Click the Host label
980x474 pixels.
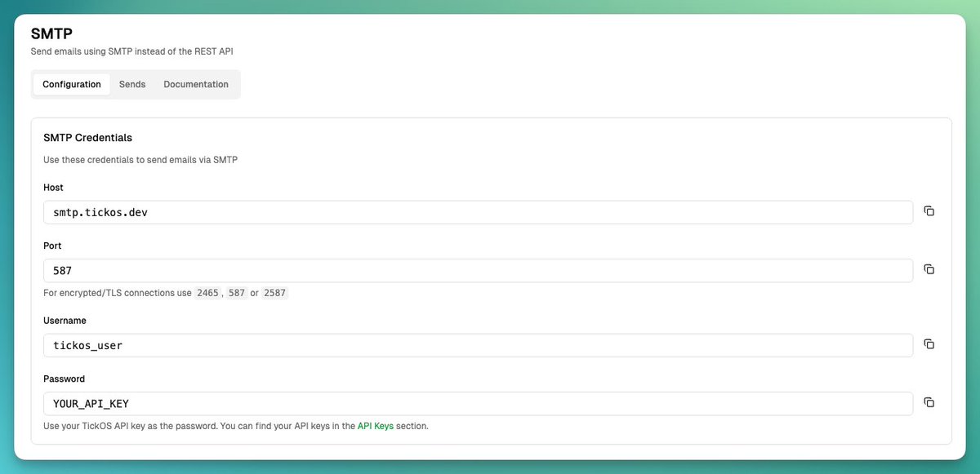point(53,188)
